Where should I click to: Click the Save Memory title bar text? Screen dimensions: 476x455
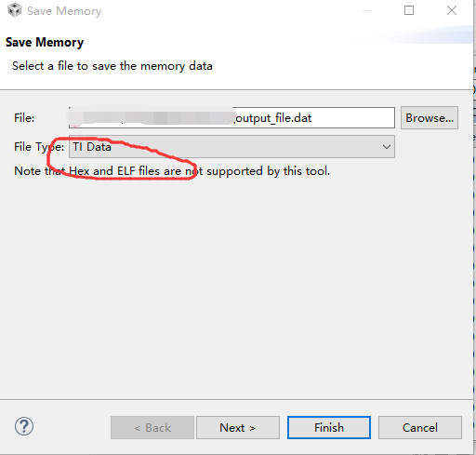[64, 11]
